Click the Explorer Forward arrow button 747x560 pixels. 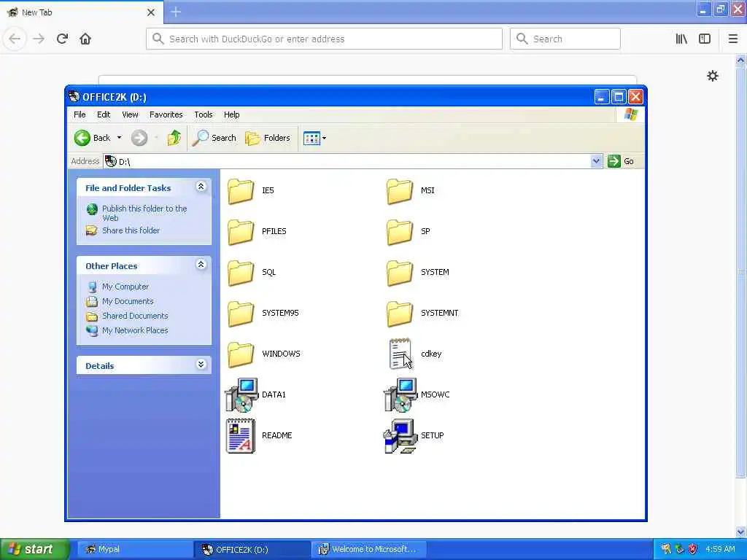[139, 138]
